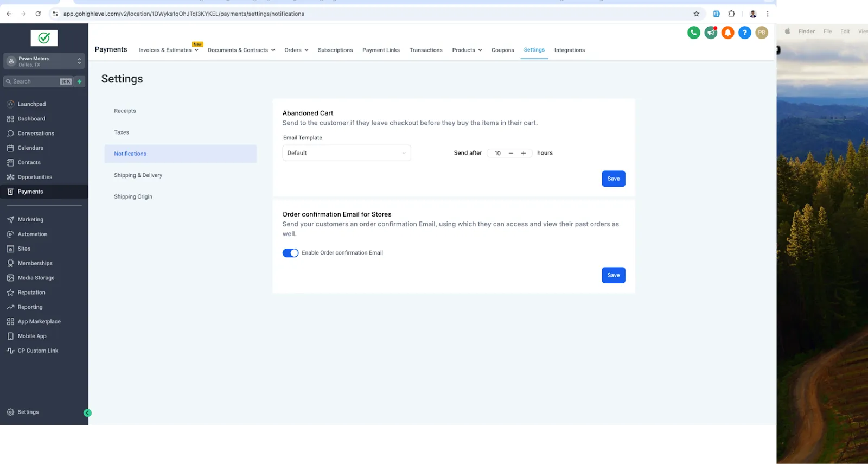Expand the Documents & Contracts menu
The height and width of the screenshot is (464, 868).
point(241,50)
